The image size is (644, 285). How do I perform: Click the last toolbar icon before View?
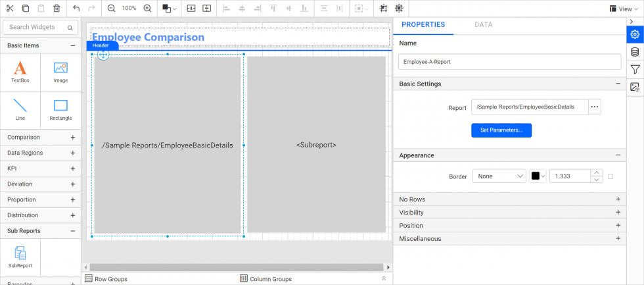click(x=398, y=8)
